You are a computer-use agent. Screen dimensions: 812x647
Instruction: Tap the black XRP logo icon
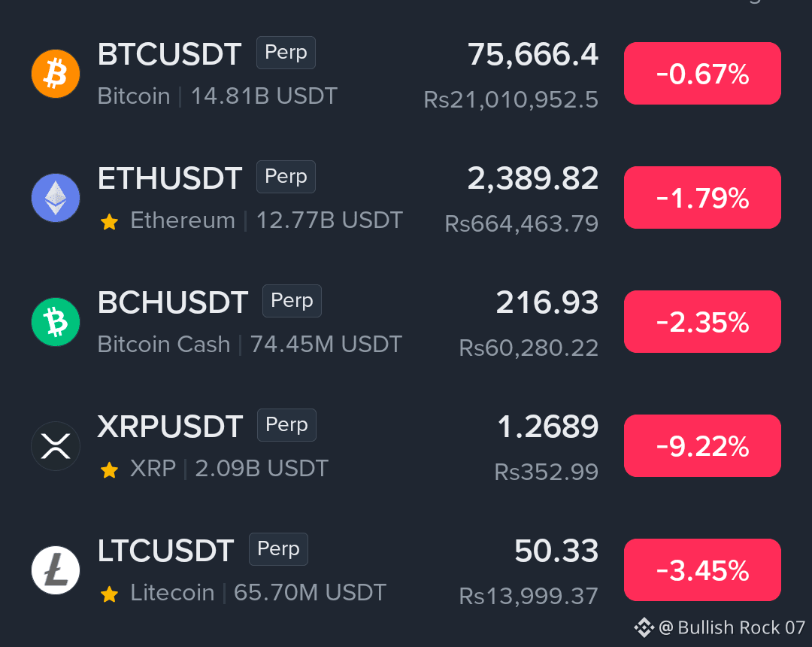tap(56, 446)
